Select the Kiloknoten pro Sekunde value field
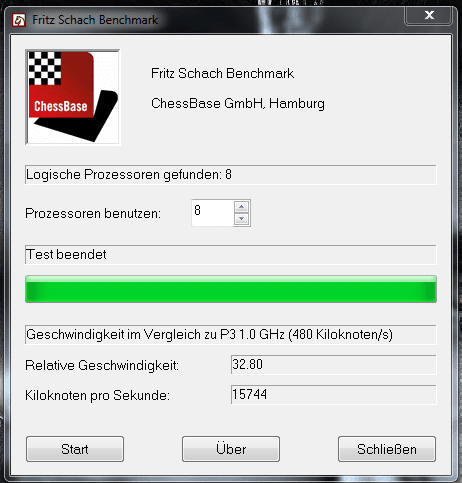This screenshot has width=462, height=483. [333, 394]
